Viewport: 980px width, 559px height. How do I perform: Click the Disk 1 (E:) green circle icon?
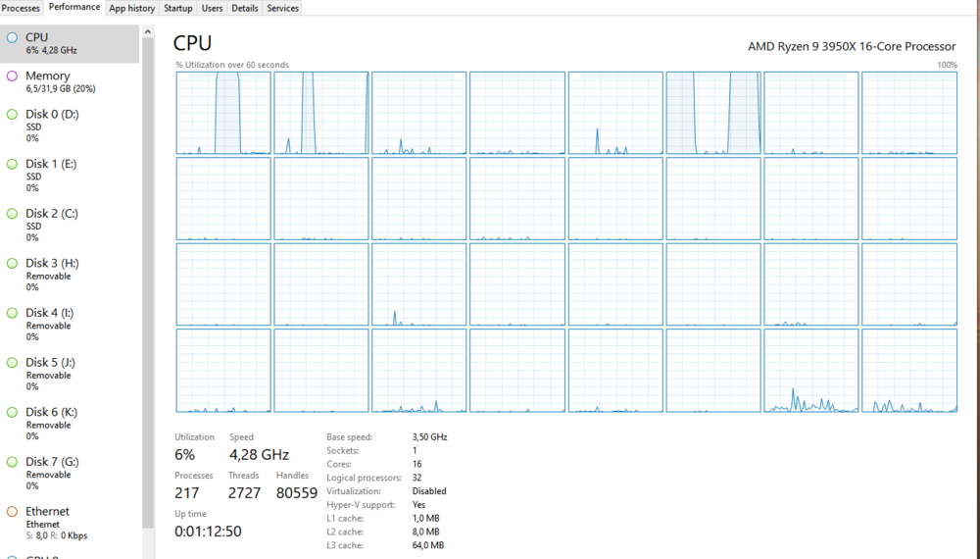click(x=12, y=164)
